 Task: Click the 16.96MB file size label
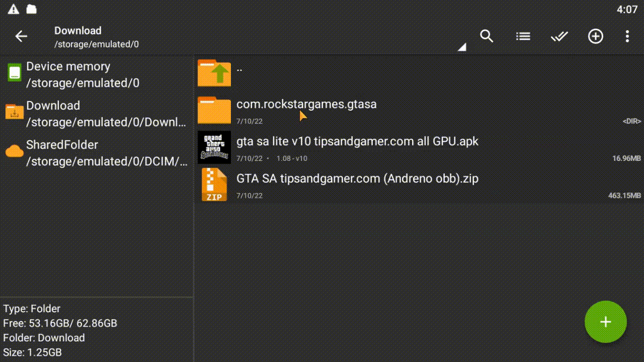click(x=627, y=158)
